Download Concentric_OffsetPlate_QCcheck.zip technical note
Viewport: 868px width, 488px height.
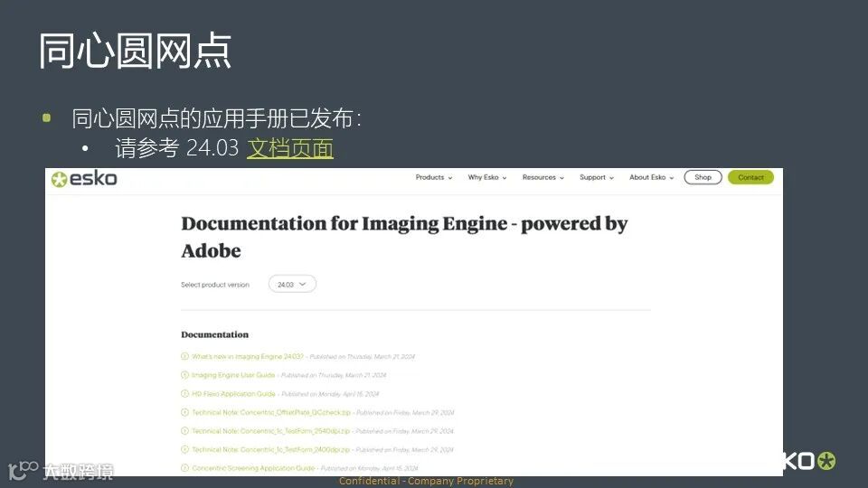[x=271, y=413]
